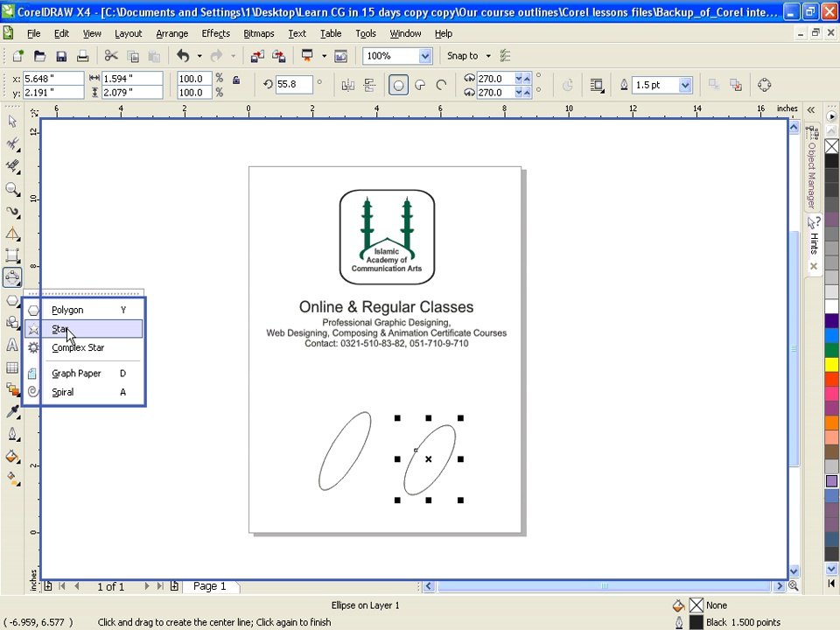Open the outline width 1.5 pt dropdown
Screen dimensions: 840x630
point(684,85)
